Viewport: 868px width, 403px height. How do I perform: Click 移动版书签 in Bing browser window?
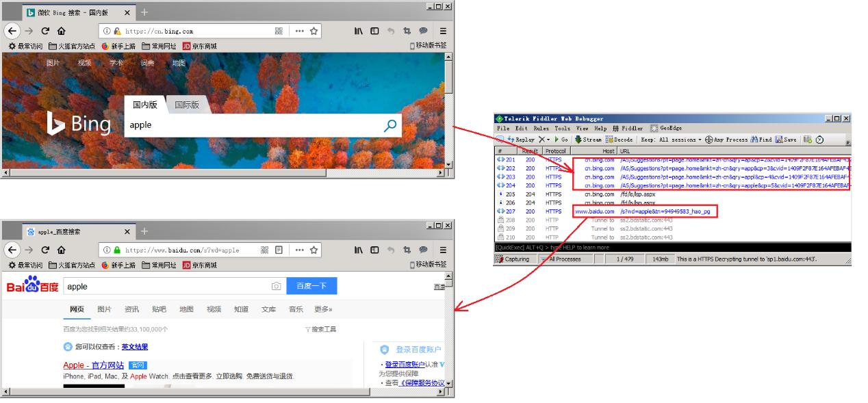coord(428,46)
